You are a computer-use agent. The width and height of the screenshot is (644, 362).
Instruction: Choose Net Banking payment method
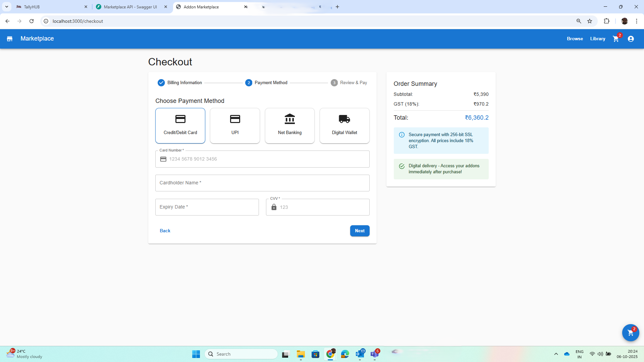click(x=289, y=126)
